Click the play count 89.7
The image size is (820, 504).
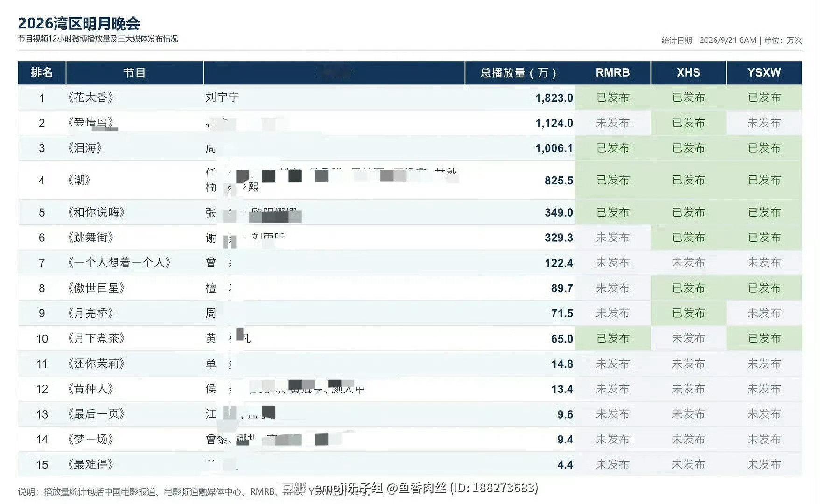pos(562,288)
